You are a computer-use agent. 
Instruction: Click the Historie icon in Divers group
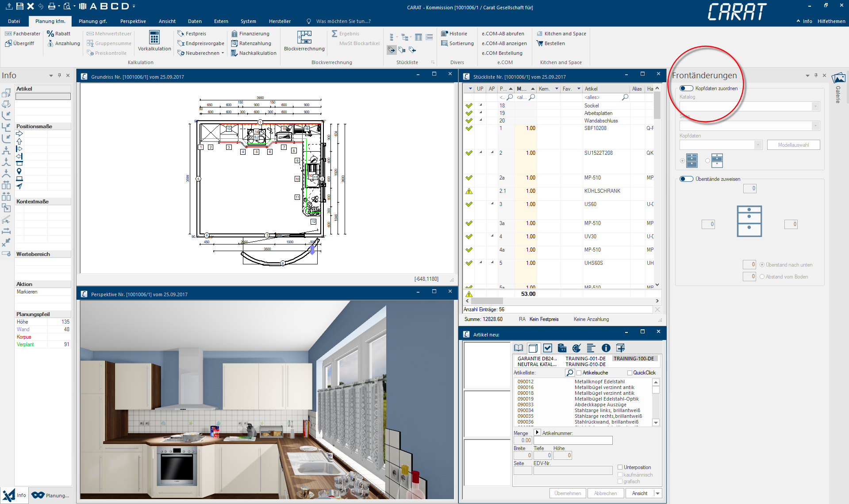click(445, 34)
